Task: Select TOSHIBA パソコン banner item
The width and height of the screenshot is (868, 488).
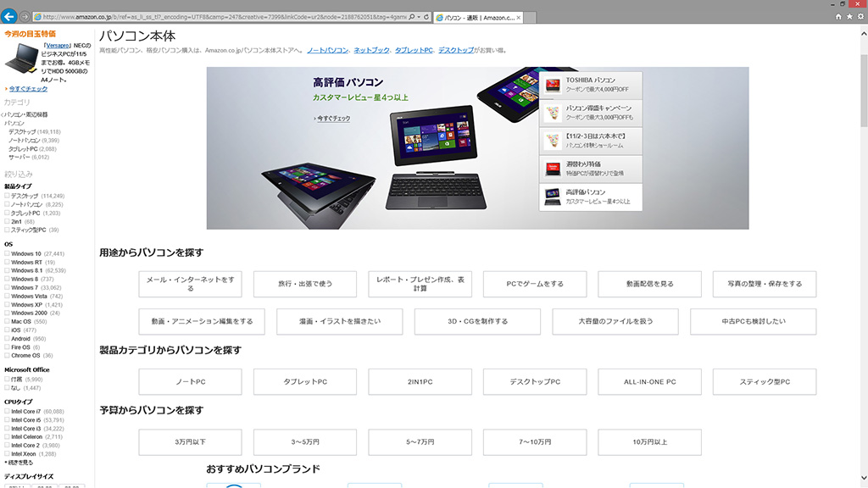Action: pyautogui.click(x=591, y=85)
